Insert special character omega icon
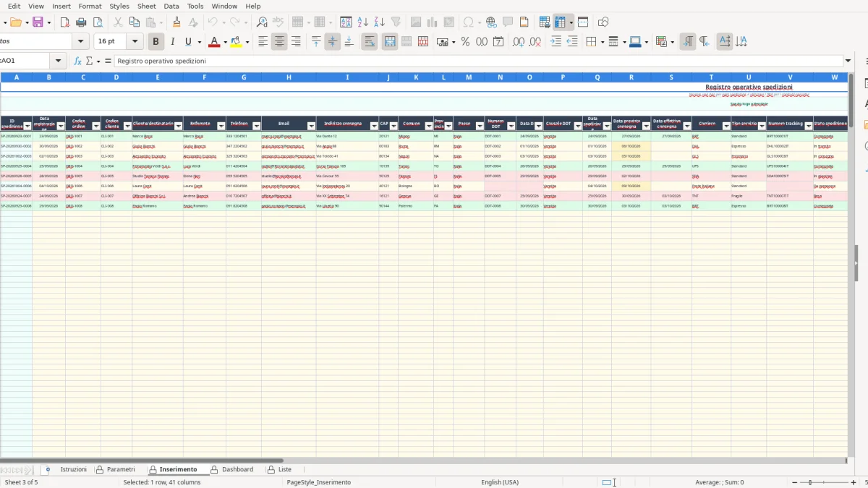 [x=468, y=22]
